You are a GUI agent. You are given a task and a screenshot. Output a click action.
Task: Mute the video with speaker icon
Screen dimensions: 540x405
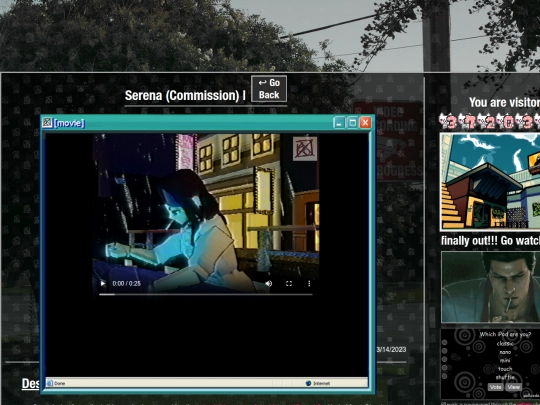269,283
